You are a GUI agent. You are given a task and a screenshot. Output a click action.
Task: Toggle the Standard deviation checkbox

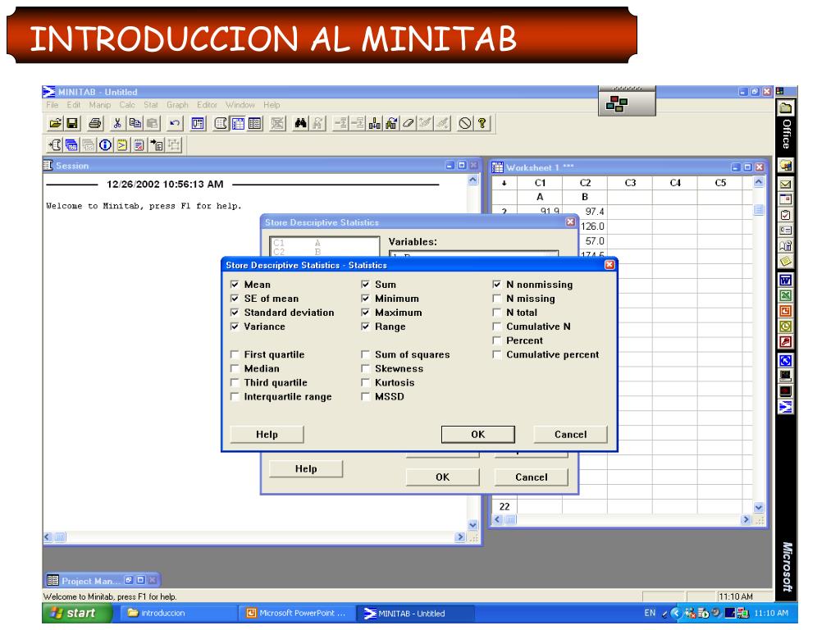[x=235, y=313]
